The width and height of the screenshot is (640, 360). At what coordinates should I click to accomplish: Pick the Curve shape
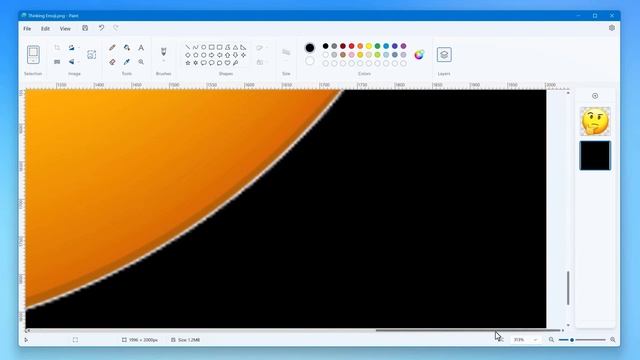click(x=196, y=47)
